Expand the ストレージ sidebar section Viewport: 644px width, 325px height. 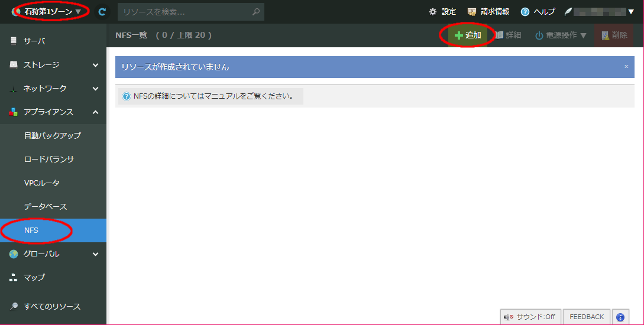tap(53, 65)
